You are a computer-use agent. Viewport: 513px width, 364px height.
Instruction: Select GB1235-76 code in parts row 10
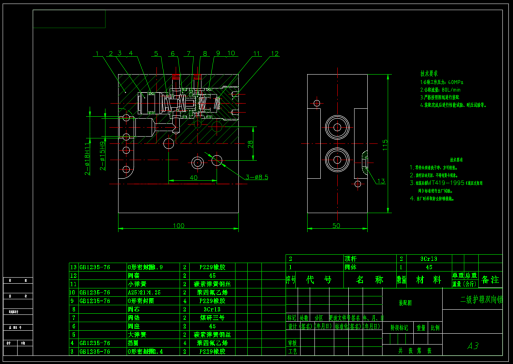pos(95,292)
